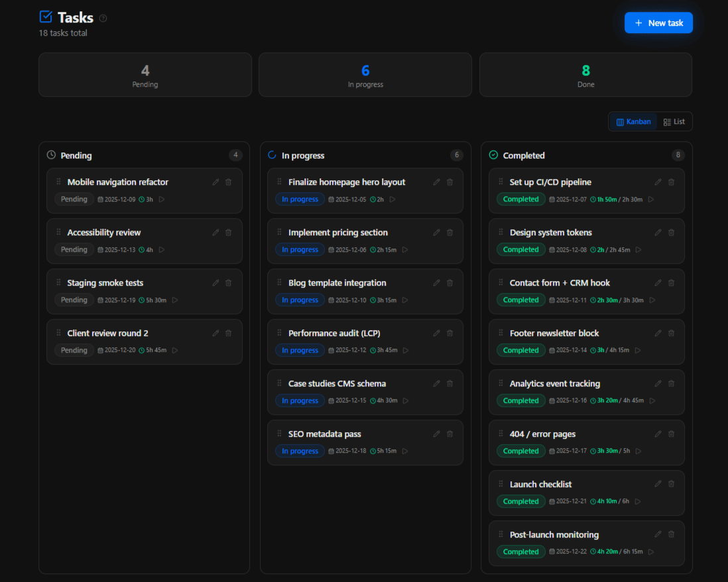This screenshot has width=728, height=582.
Task: Click the In progress column header label
Action: tap(303, 156)
